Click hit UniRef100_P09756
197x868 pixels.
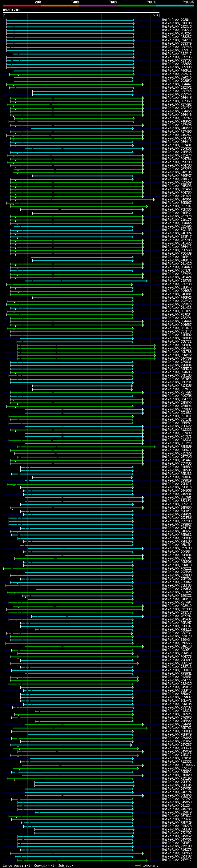177,396
